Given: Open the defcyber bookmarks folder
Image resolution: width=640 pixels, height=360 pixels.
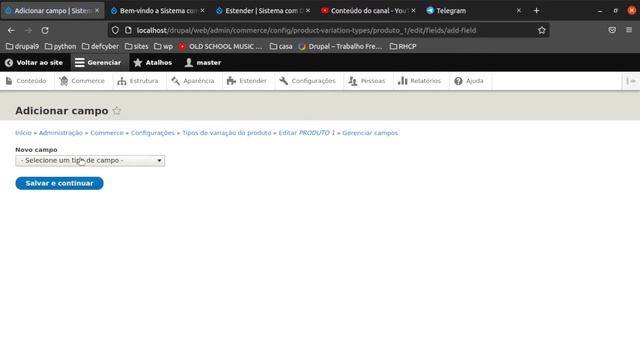Looking at the screenshot, I should 100,47.
